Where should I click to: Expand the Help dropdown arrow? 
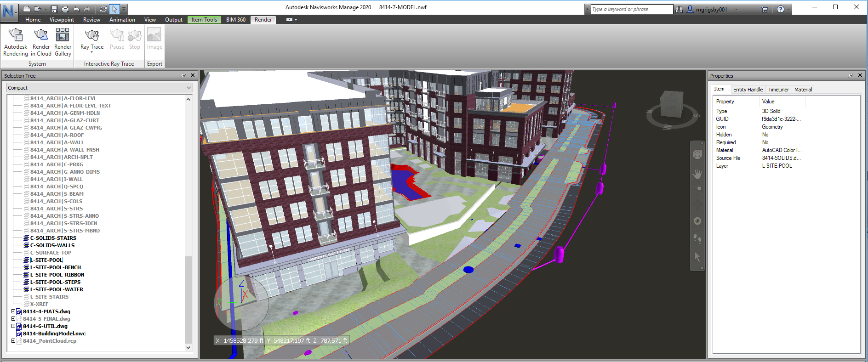tap(788, 9)
